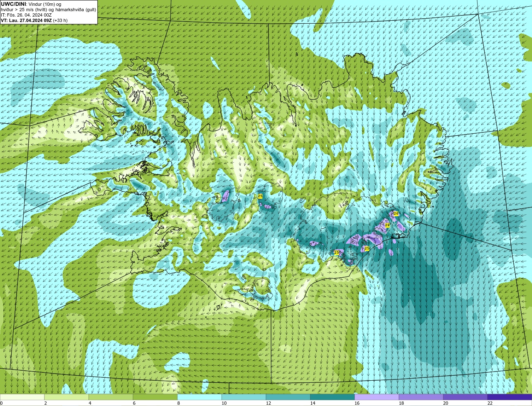This screenshot has width=532, height=406.
Task: Click the yellow gust label '26'
Action: click(x=396, y=213)
